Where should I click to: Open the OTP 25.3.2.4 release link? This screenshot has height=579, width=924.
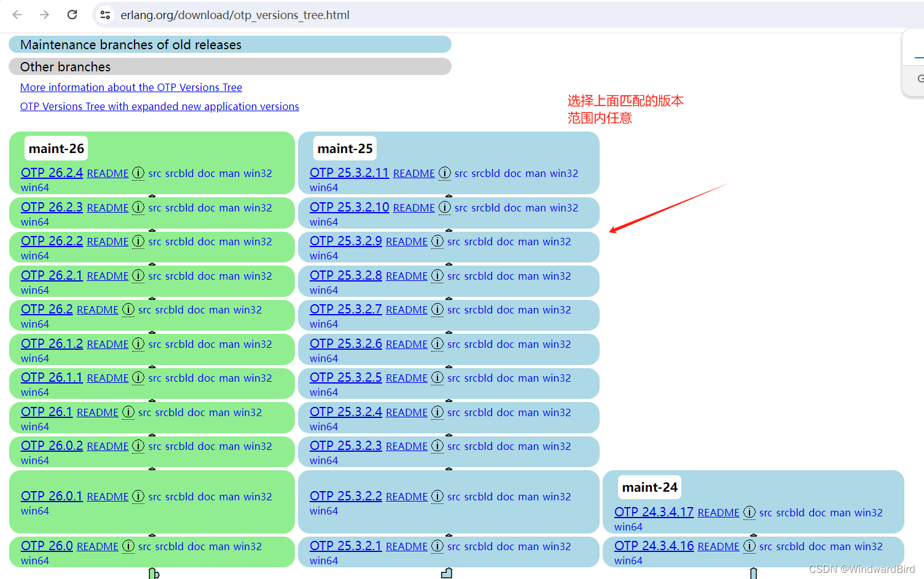pos(346,412)
